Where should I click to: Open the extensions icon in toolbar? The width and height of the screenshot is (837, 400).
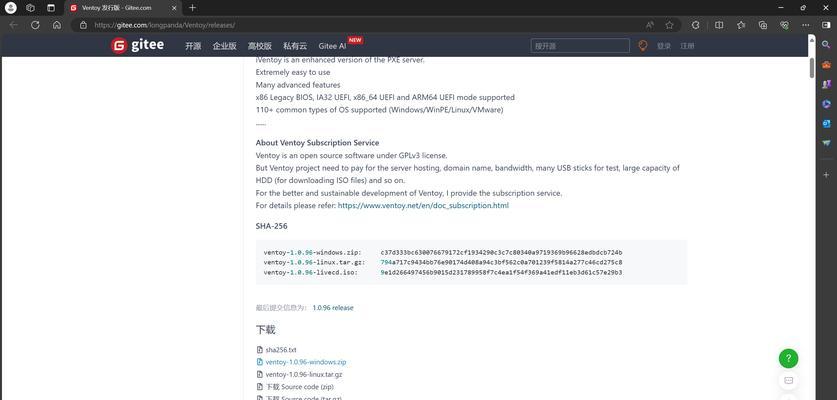tap(696, 25)
